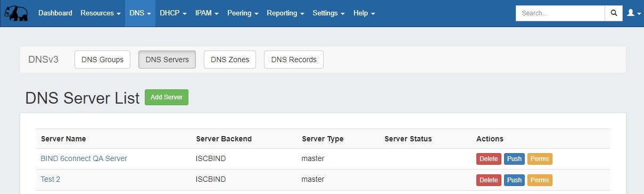Open the IPAM menu
The height and width of the screenshot is (194, 644).
[207, 13]
